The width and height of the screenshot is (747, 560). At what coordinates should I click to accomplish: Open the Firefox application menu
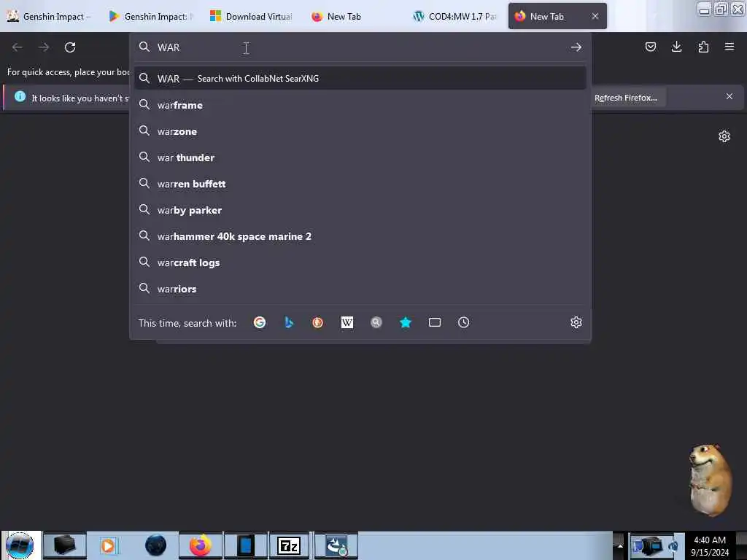click(x=729, y=47)
